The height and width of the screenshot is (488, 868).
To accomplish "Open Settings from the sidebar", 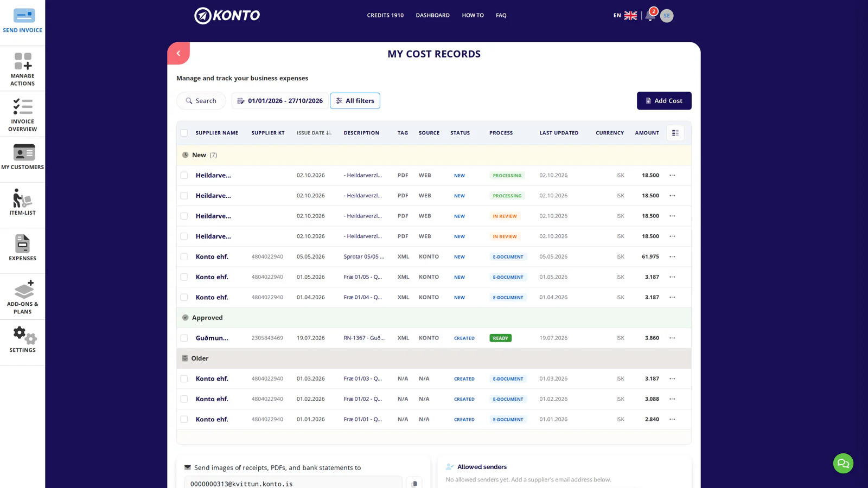I will coord(22,339).
